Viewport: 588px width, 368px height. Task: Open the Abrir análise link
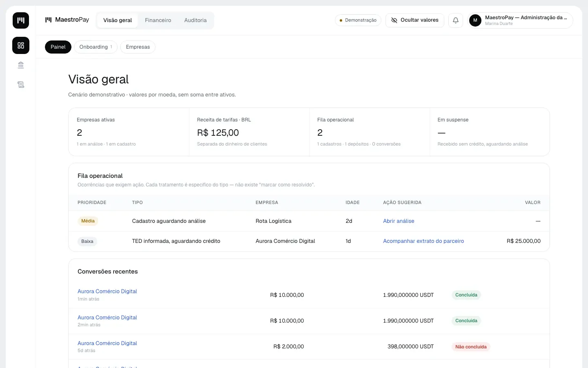(x=399, y=221)
